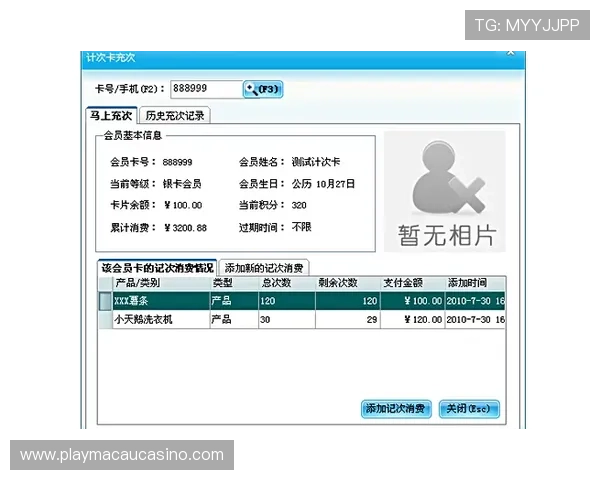Click the birthday value 公历 10月27日
600x480 pixels.
point(323,184)
